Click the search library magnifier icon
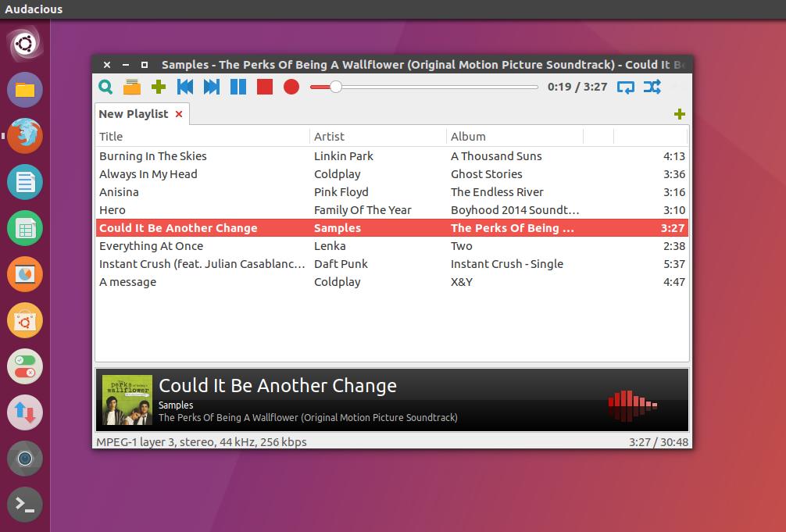786x532 pixels. pos(105,87)
